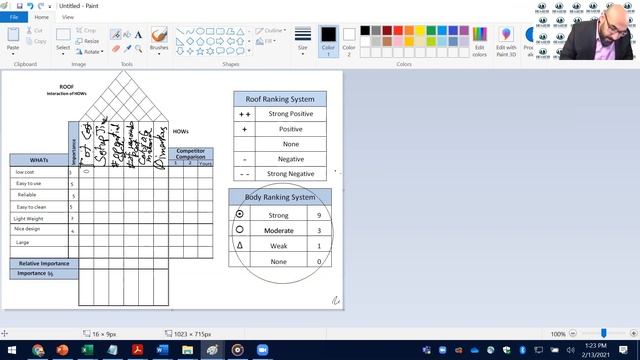Viewport: 640px width, 360px height.
Task: Choose the Right triangle shape
Action: [180, 41]
